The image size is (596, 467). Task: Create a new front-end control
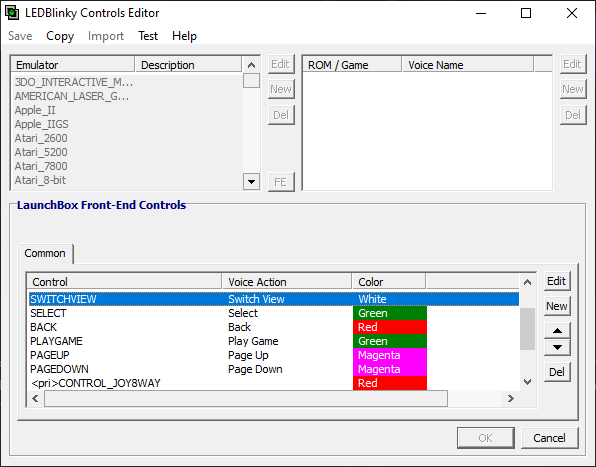557,306
